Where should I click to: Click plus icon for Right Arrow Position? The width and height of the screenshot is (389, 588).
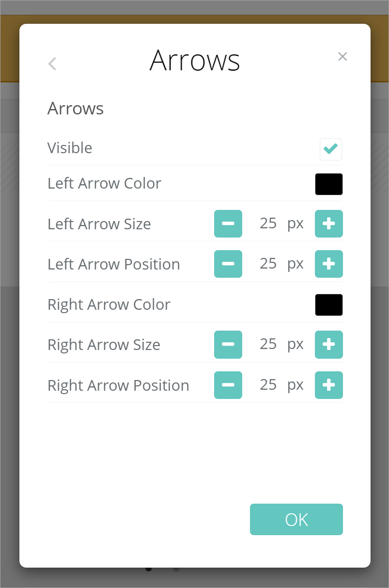coord(329,385)
